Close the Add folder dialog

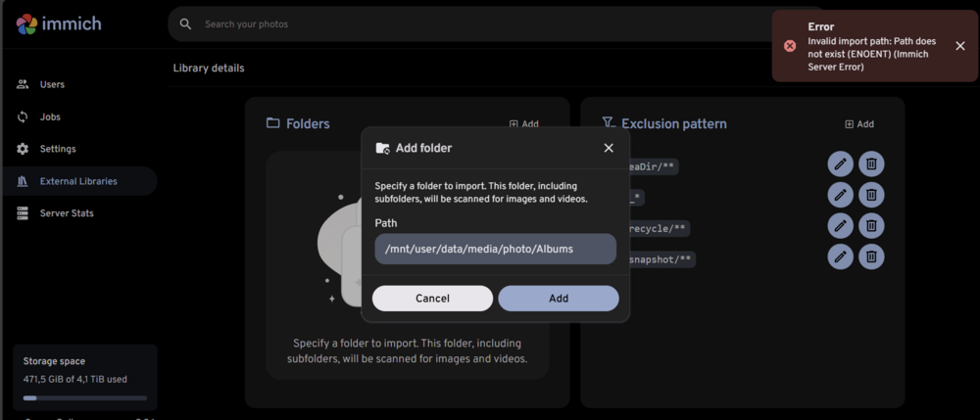pos(609,148)
